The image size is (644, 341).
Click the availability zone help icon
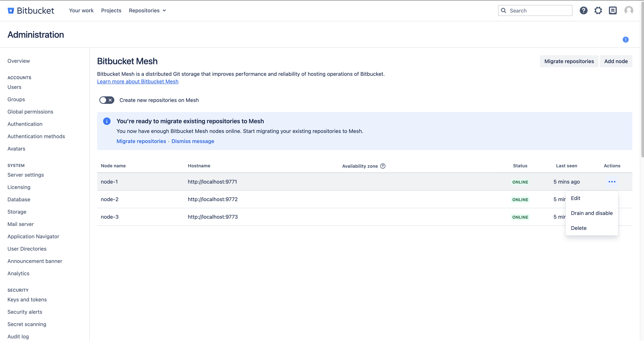coord(383,166)
